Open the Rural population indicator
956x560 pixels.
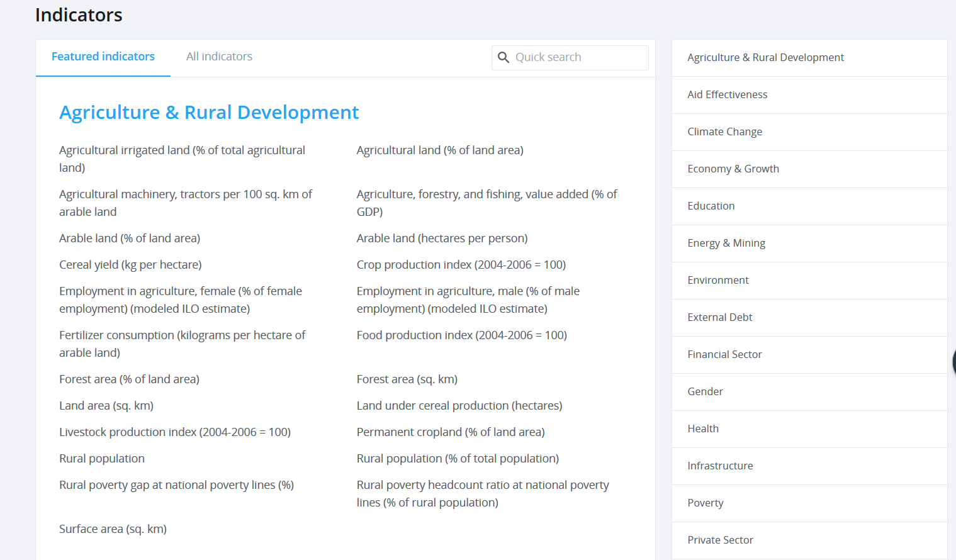pyautogui.click(x=102, y=459)
